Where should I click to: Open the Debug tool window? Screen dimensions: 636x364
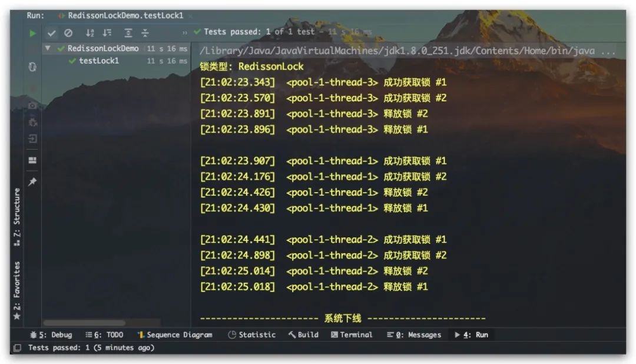(51, 335)
